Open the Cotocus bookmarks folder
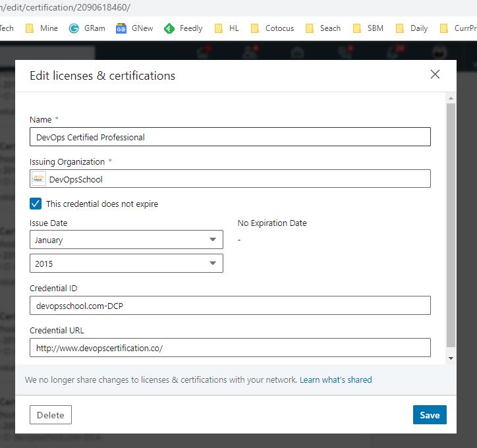This screenshot has height=448, width=477. pyautogui.click(x=273, y=28)
